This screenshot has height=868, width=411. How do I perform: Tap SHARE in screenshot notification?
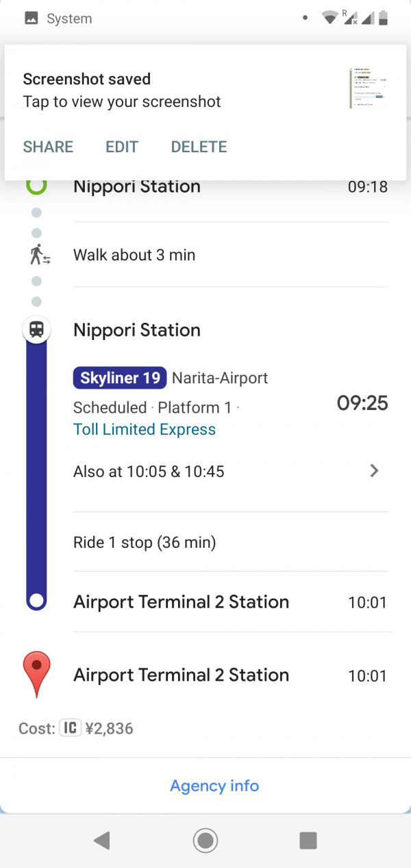(48, 147)
